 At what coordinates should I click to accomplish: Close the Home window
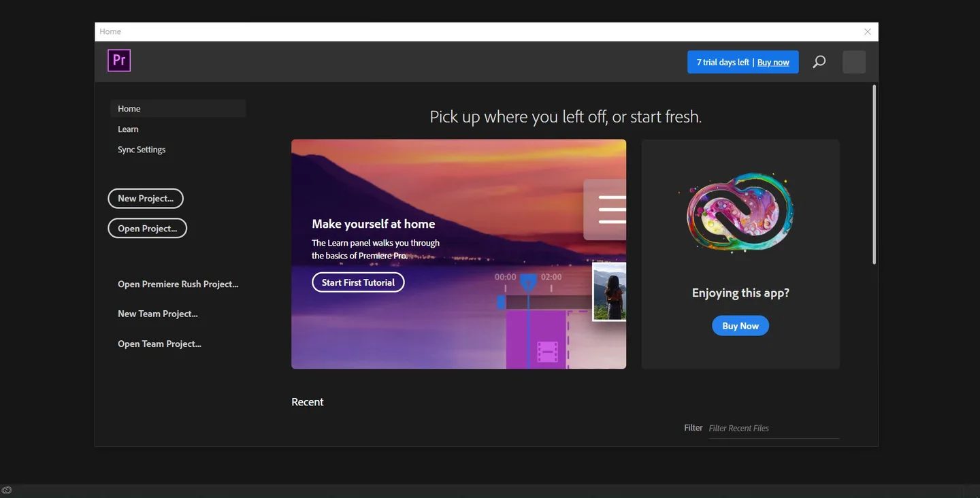[867, 32]
